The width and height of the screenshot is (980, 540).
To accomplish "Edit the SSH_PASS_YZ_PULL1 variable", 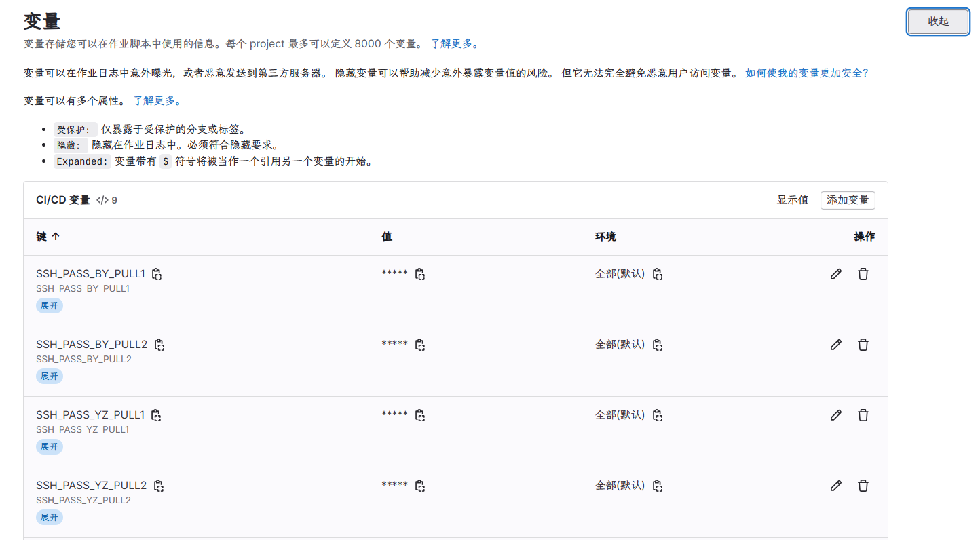I will [x=835, y=415].
